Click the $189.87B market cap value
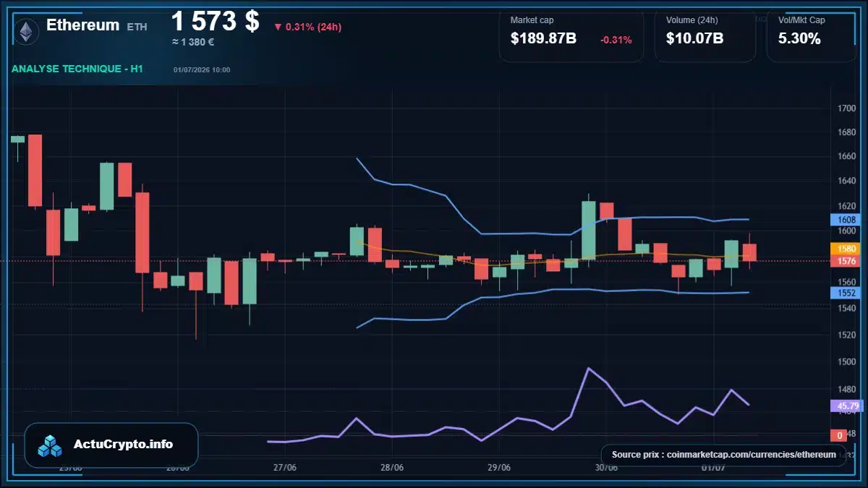The width and height of the screenshot is (868, 488). pos(543,38)
